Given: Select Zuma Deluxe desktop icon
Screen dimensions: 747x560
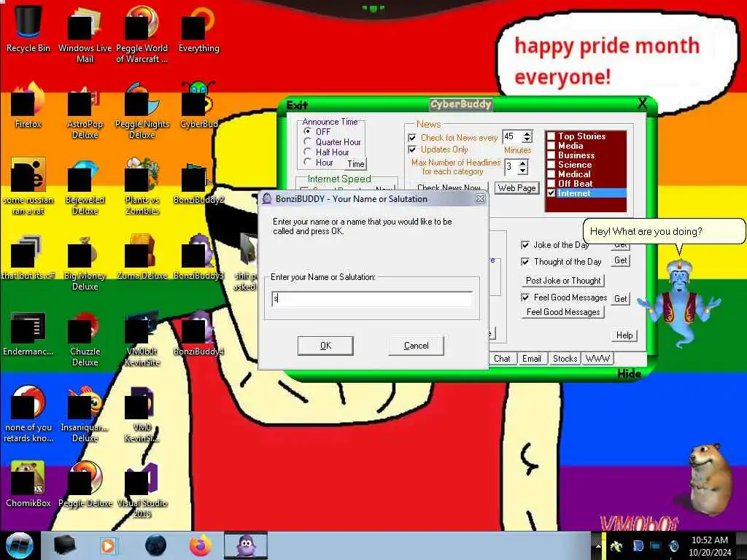Looking at the screenshot, I should [142, 256].
